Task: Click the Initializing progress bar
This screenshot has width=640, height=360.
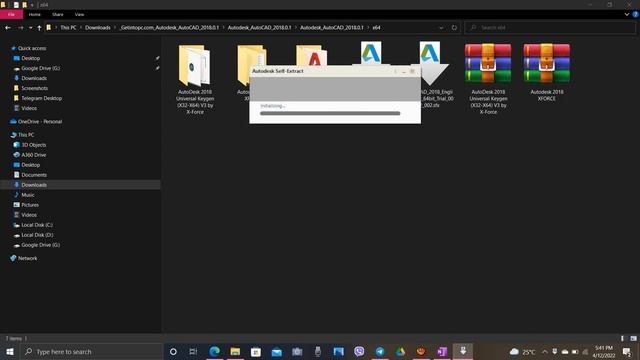Action: [330, 113]
